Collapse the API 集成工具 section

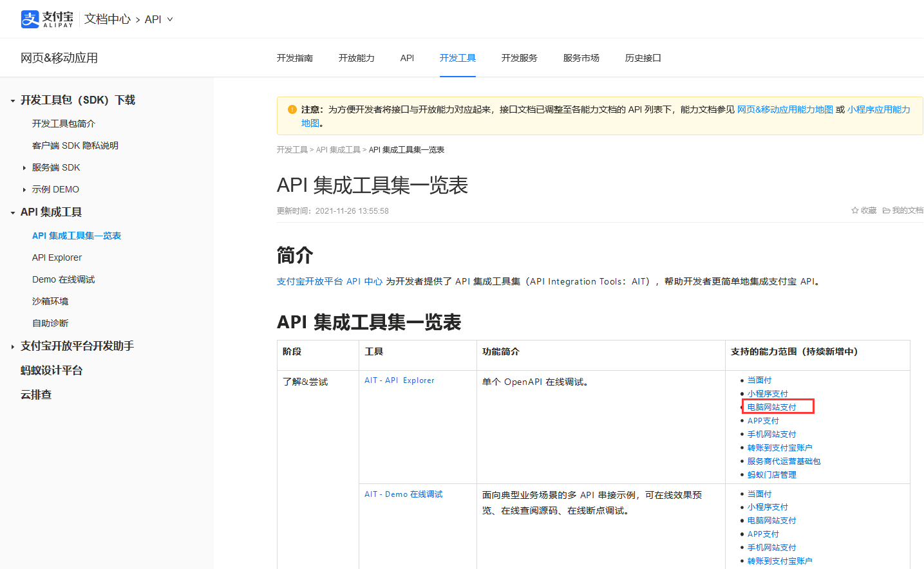click(13, 213)
